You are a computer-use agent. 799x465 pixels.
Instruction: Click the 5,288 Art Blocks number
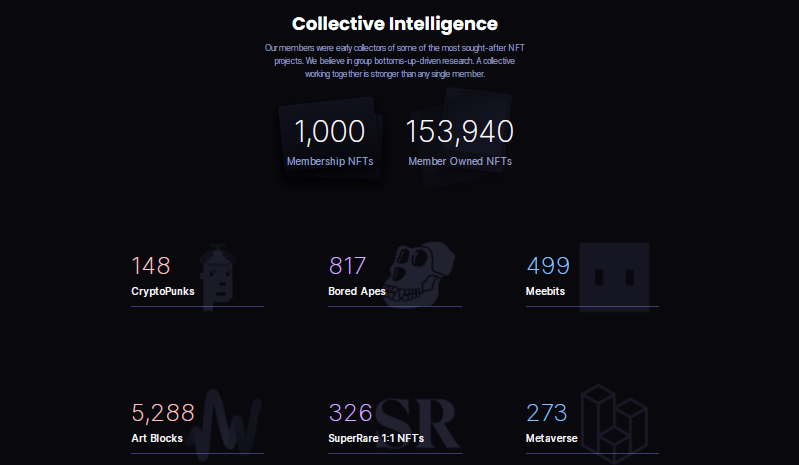163,413
